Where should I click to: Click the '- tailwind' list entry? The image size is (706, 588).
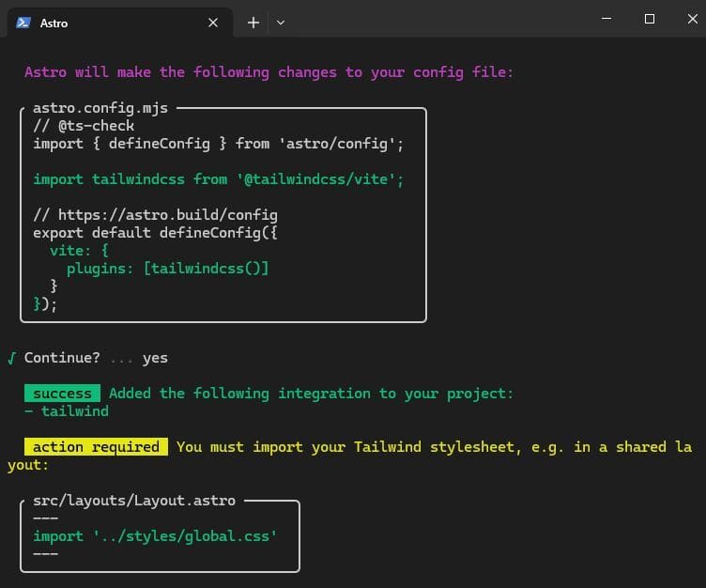coord(67,411)
